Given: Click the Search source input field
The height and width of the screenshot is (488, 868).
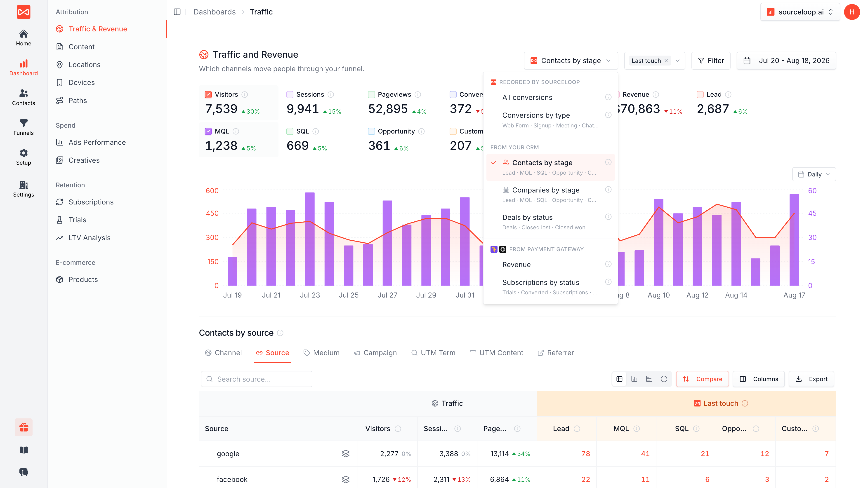Looking at the screenshot, I should 257,379.
